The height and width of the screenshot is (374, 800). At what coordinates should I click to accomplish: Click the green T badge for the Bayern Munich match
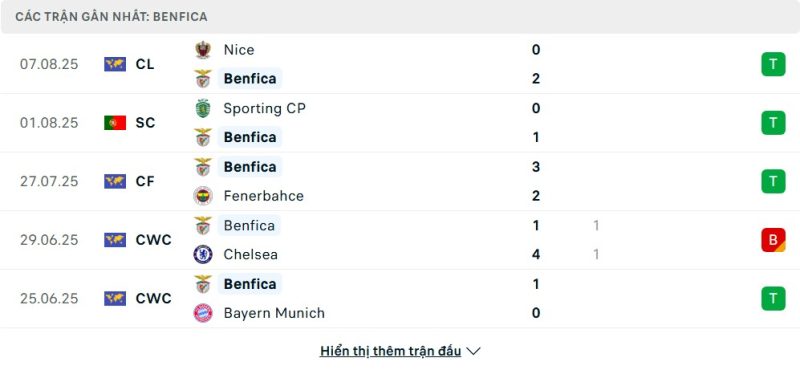[773, 298]
